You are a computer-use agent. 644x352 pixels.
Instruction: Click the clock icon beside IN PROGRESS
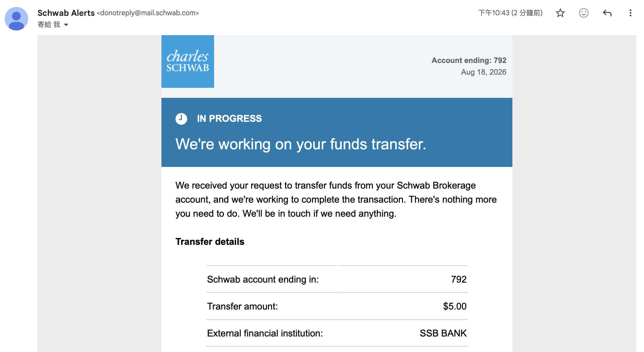pos(181,119)
